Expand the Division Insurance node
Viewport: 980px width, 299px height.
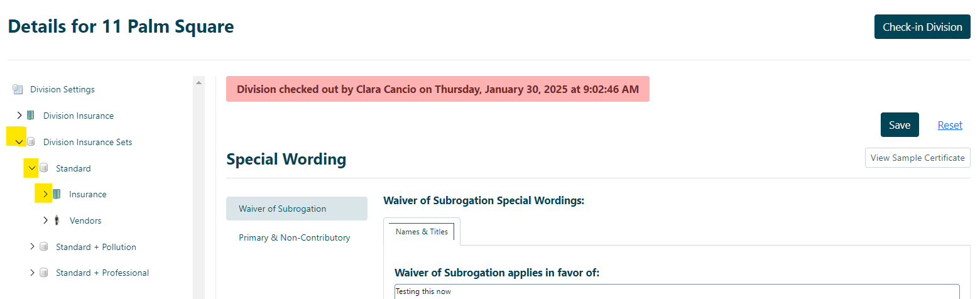pyautogui.click(x=19, y=116)
